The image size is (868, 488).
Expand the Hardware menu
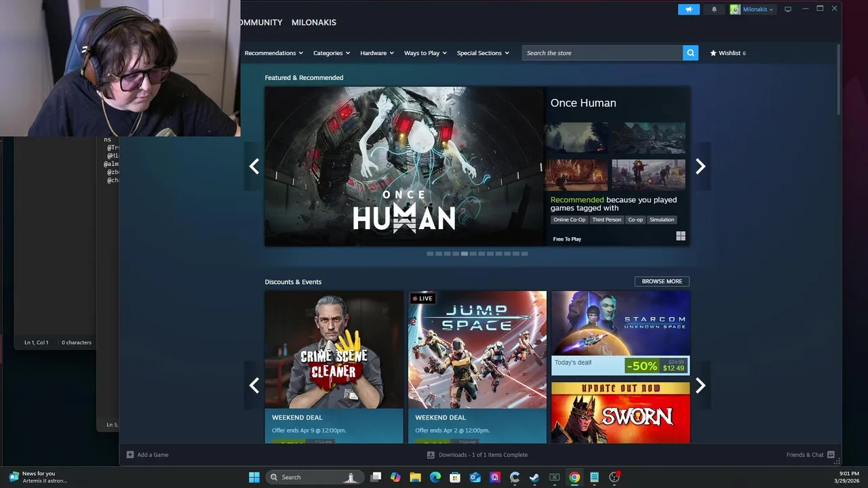pyautogui.click(x=376, y=53)
